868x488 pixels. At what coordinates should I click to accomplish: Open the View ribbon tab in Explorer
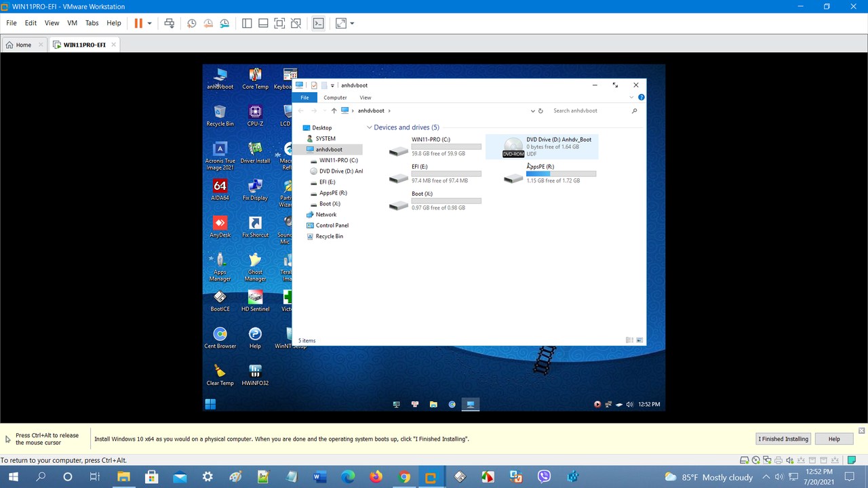[x=365, y=98]
